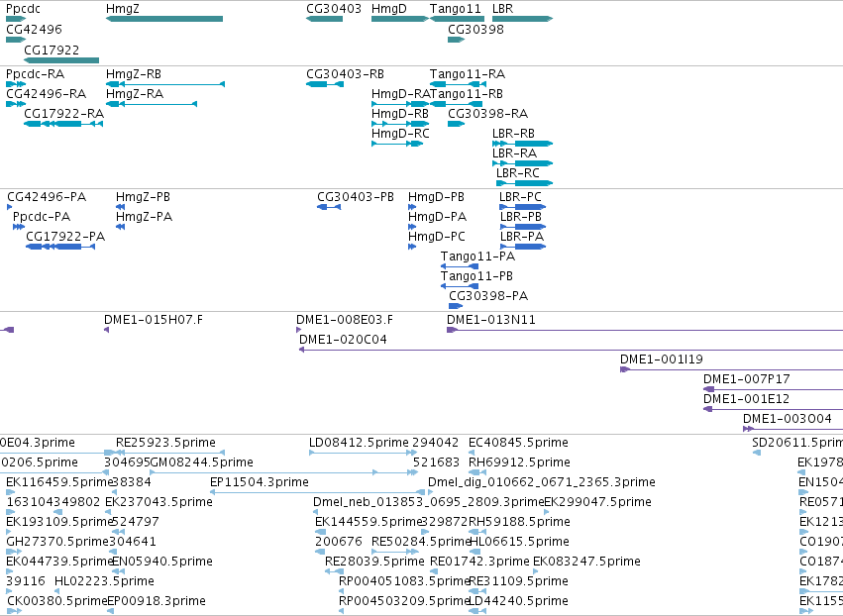Select protein HmgZ-PA
Screen dimensions: 843x616
(x=144, y=217)
